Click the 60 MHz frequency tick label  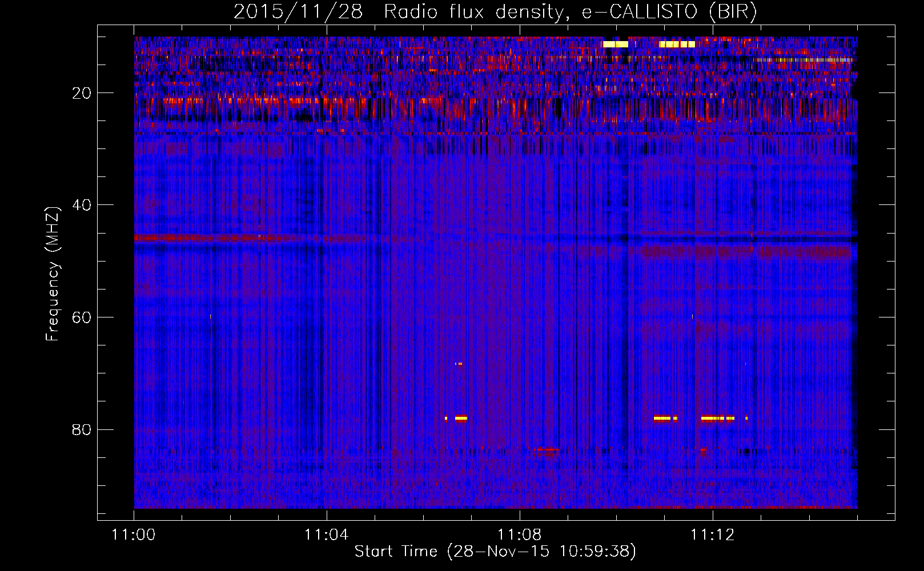tap(82, 317)
